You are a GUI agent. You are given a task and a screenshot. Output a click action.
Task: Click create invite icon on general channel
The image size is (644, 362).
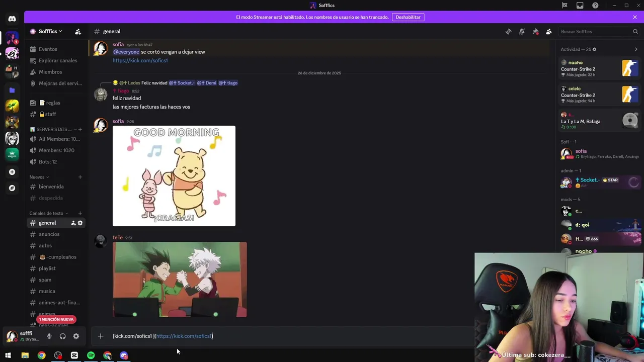[73, 223]
